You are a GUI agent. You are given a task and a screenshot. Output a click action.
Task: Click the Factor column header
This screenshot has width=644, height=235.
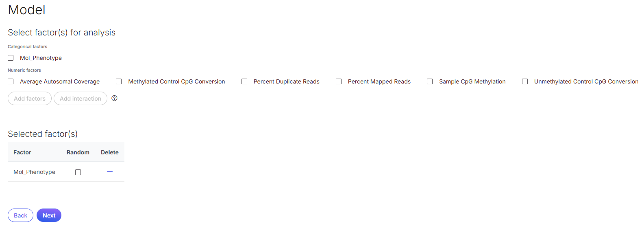pyautogui.click(x=22, y=152)
